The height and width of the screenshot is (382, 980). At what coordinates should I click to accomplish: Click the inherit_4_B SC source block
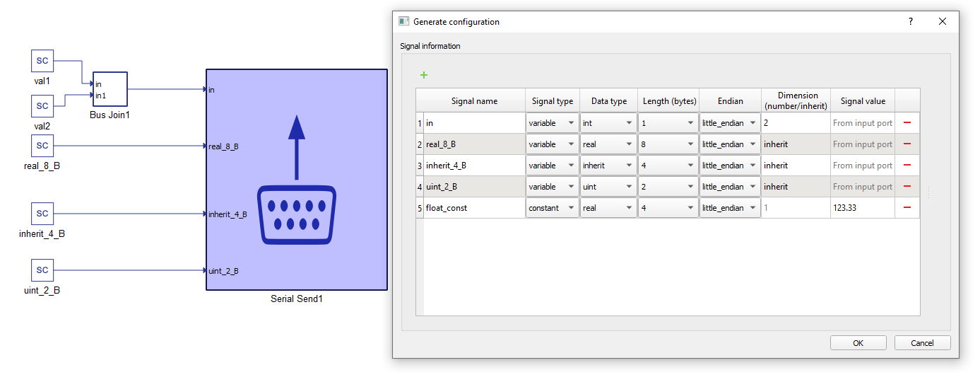tap(42, 214)
